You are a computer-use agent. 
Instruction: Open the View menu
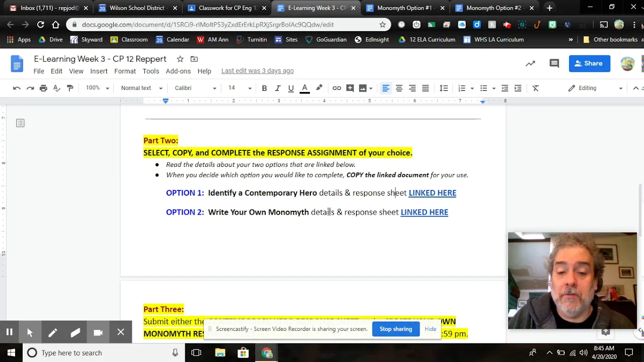pos(76,71)
